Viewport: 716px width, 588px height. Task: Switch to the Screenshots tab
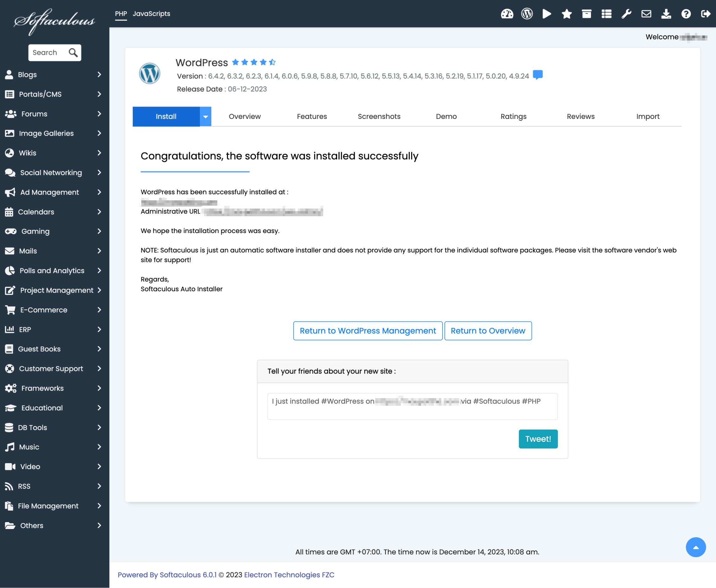tap(379, 117)
